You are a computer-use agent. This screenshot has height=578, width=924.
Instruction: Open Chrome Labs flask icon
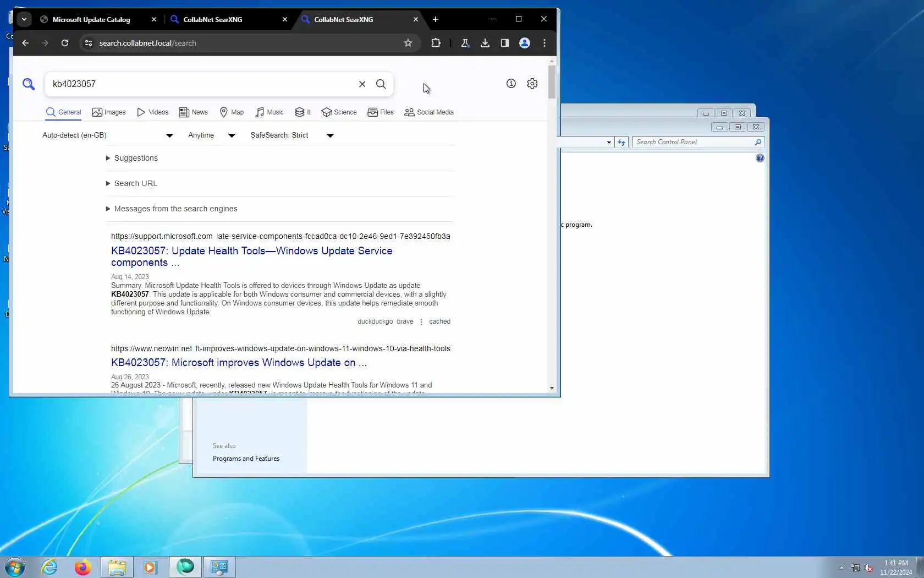point(465,43)
